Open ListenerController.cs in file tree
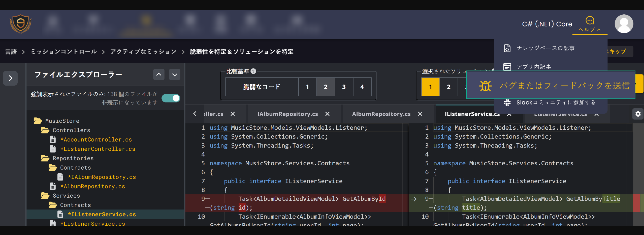 click(x=98, y=149)
